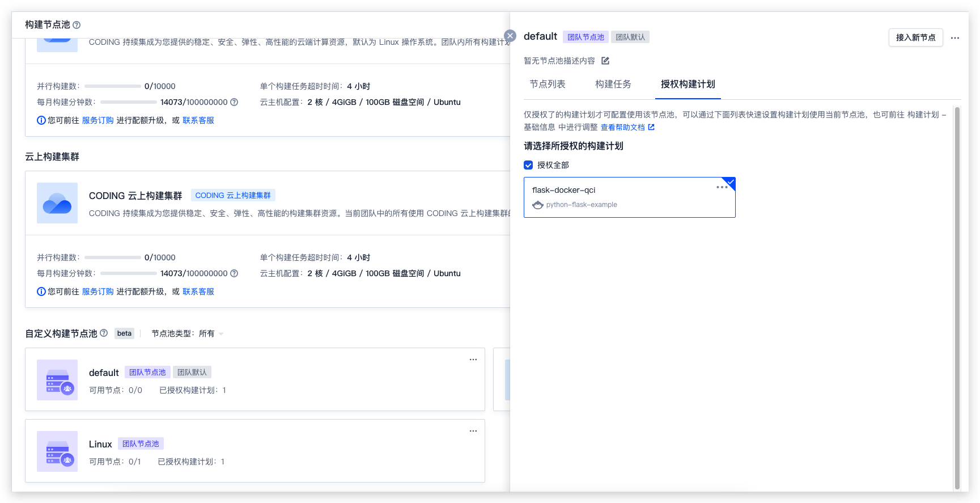980x503 pixels.
Task: Click the Linux node pool server icon
Action: point(57,451)
